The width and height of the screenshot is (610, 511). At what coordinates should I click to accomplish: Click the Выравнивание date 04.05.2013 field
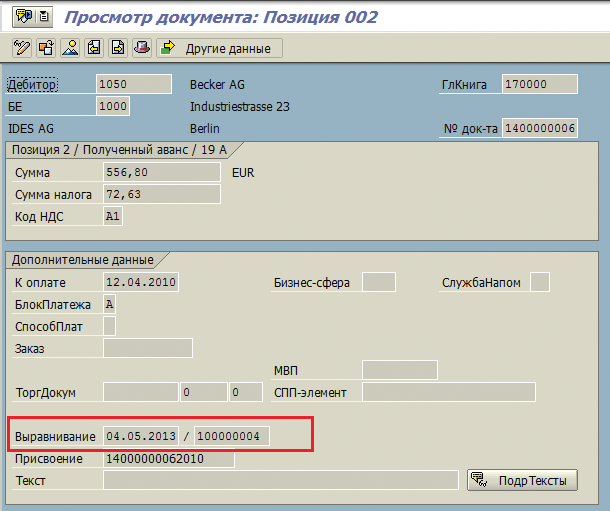coord(141,436)
